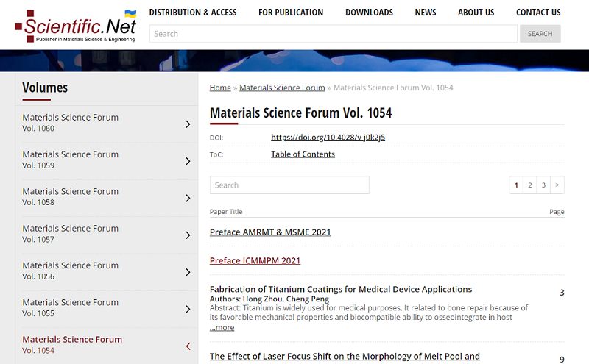Go to page 2 of results

click(529, 185)
